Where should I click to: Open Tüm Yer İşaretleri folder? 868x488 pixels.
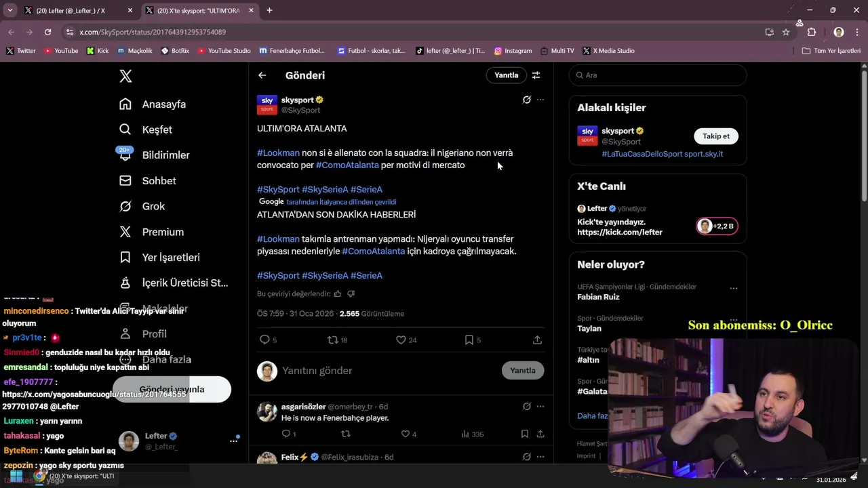click(x=831, y=51)
